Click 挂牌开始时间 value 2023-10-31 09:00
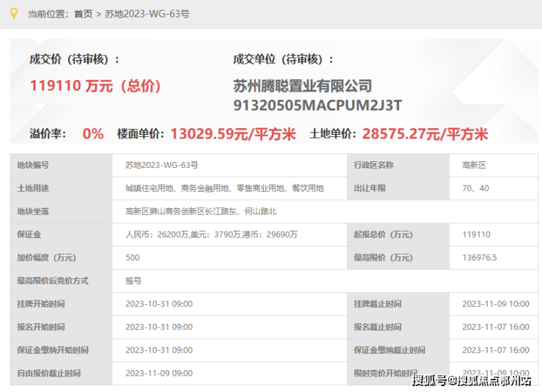 tap(159, 304)
